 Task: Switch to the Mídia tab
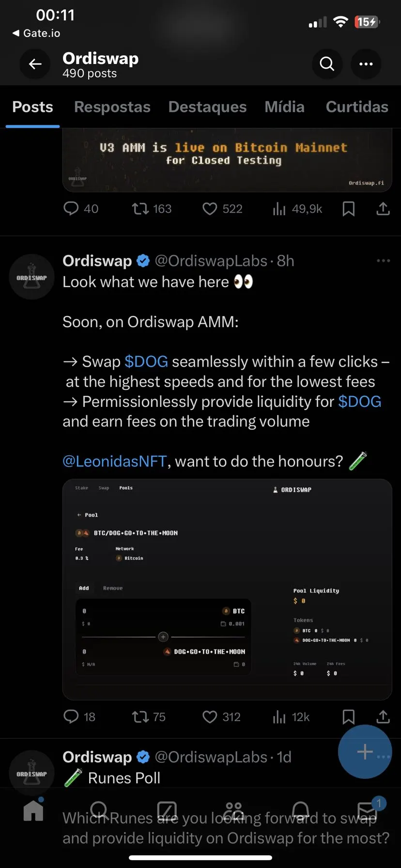[285, 107]
